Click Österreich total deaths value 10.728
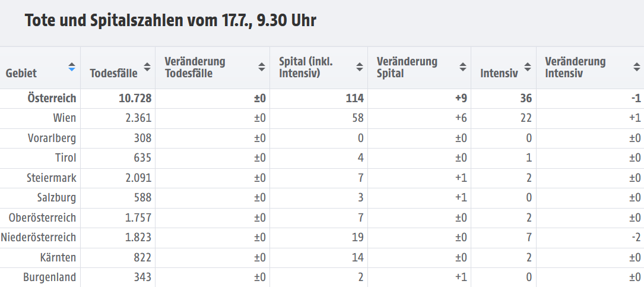This screenshot has height=287, width=644. pyautogui.click(x=135, y=98)
